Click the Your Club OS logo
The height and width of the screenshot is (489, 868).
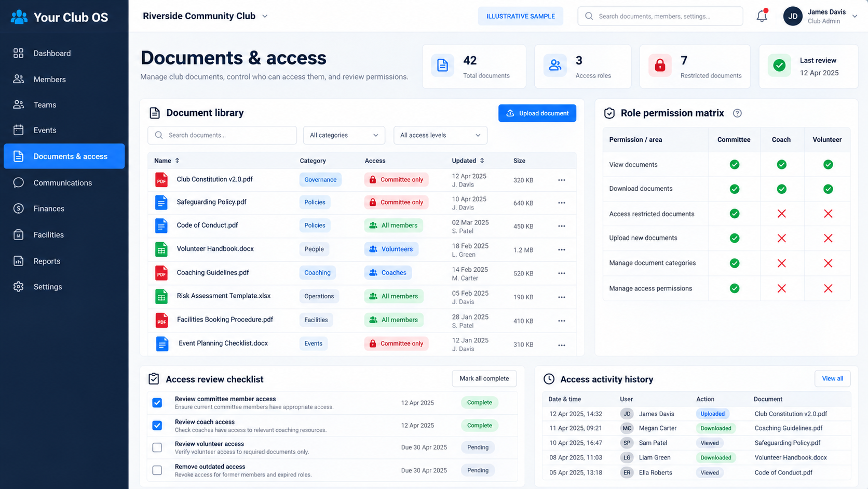(x=59, y=17)
